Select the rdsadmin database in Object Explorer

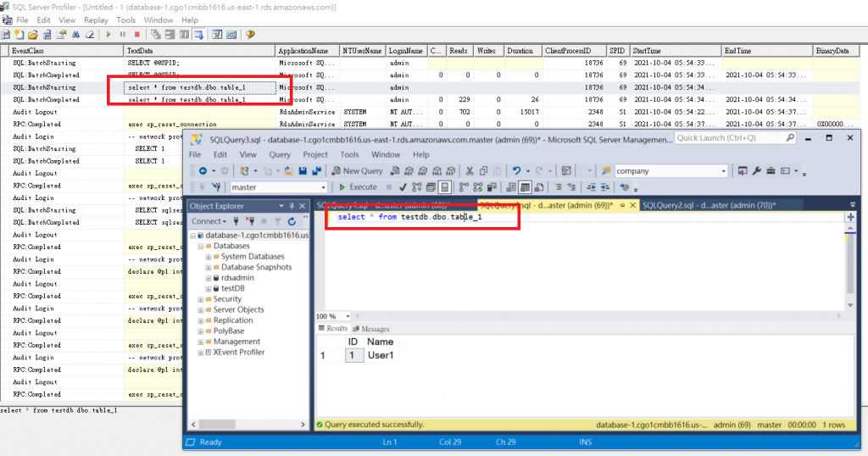pos(237,278)
